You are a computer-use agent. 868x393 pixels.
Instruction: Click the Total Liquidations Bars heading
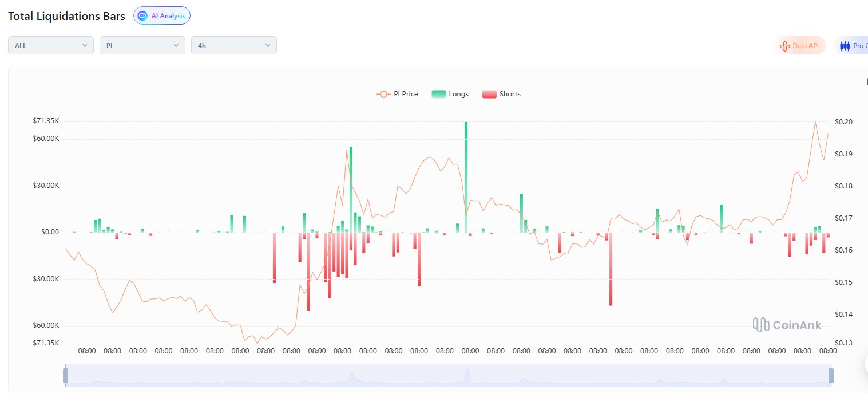pyautogui.click(x=66, y=16)
